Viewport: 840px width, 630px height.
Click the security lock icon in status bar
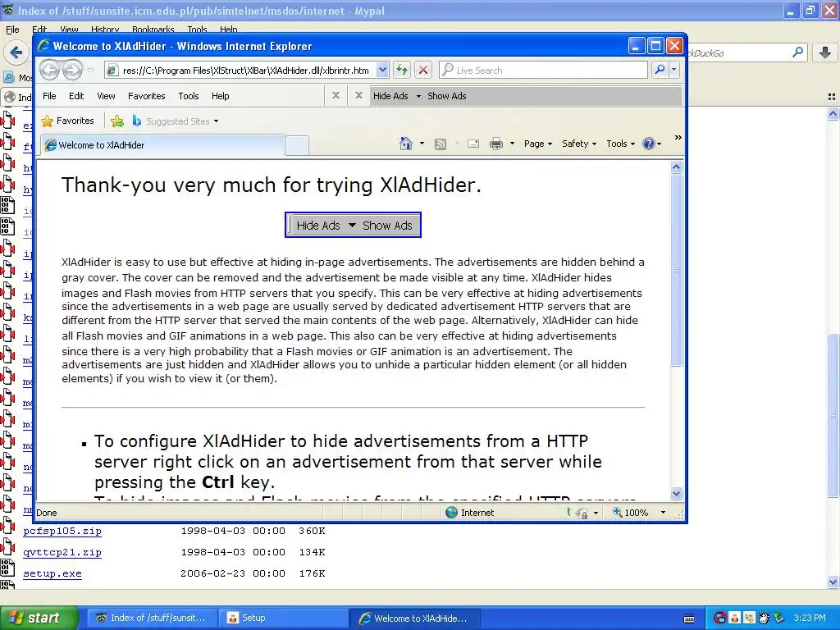(x=582, y=514)
